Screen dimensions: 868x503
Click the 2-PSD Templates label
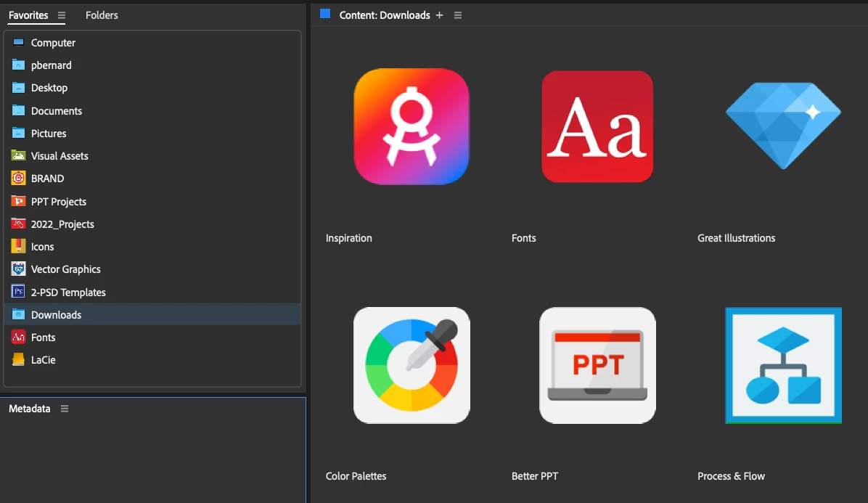68,293
